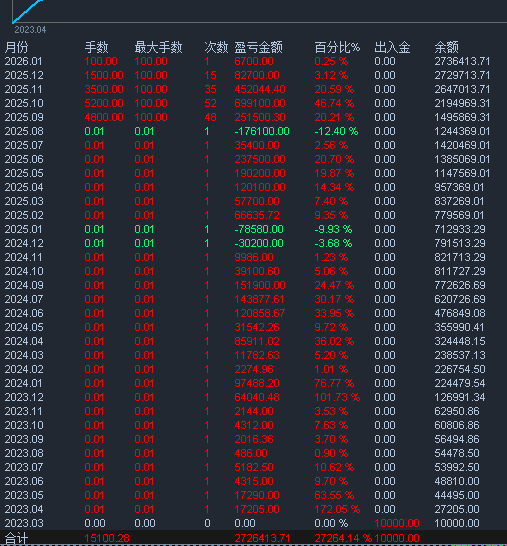The height and width of the screenshot is (546, 507).
Task: Click percentage 101.73 %
Action: coord(337,397)
